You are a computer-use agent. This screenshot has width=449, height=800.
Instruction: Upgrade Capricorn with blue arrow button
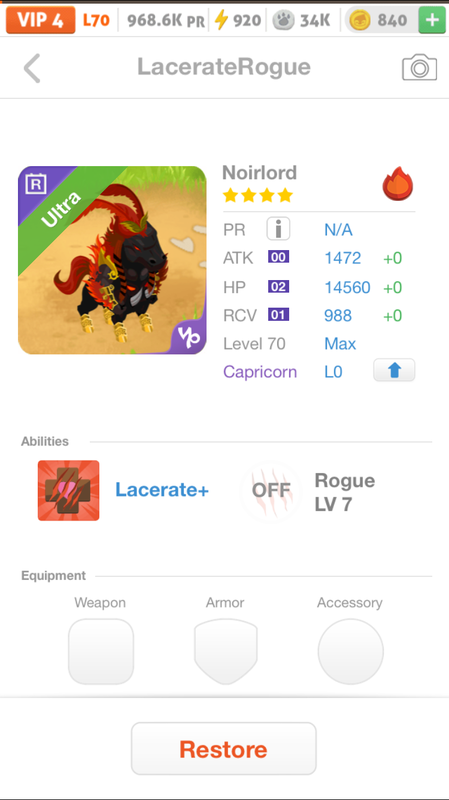tap(394, 370)
